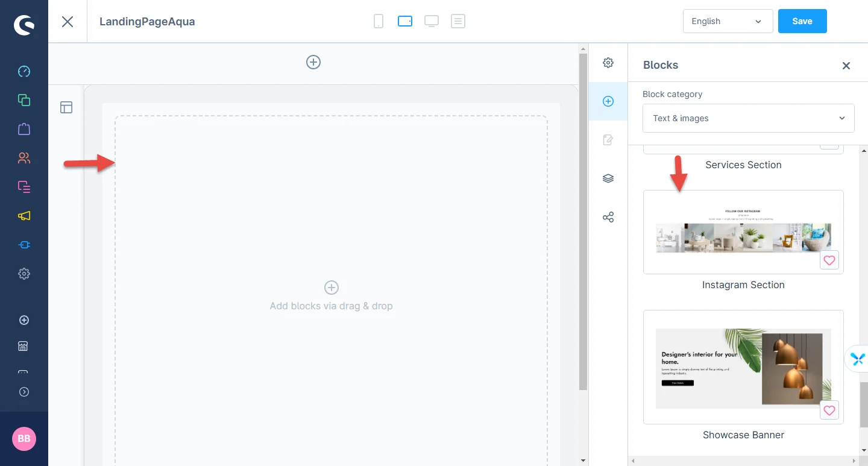Screen dimensions: 868x466
Task: Open the Catalogues icon in the sidebar
Action: (x=24, y=100)
